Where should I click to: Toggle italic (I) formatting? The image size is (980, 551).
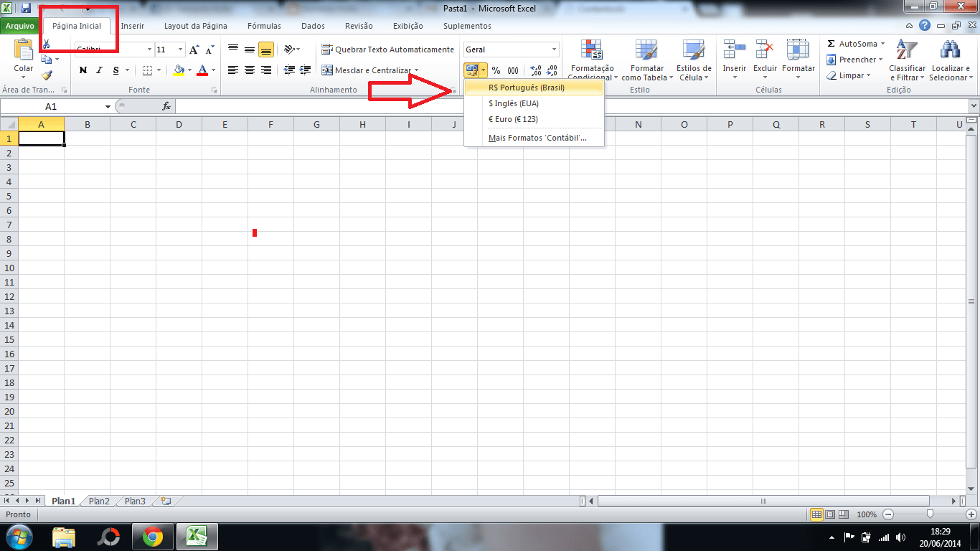(99, 70)
